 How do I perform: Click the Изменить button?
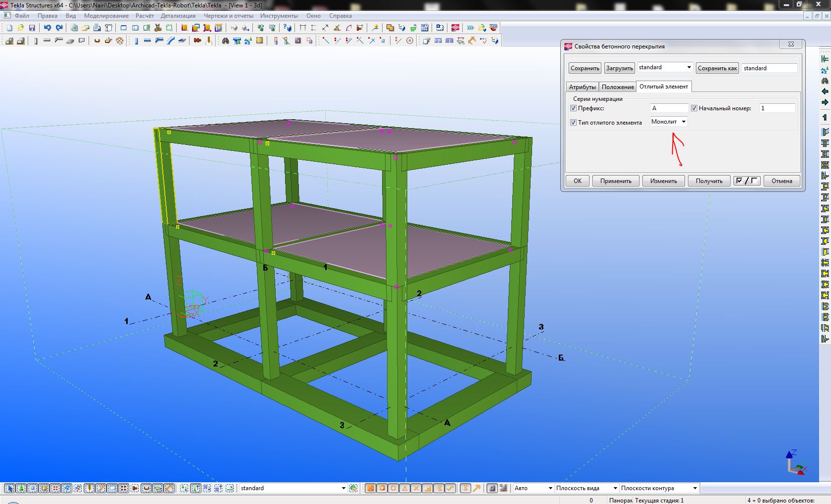[x=663, y=181]
